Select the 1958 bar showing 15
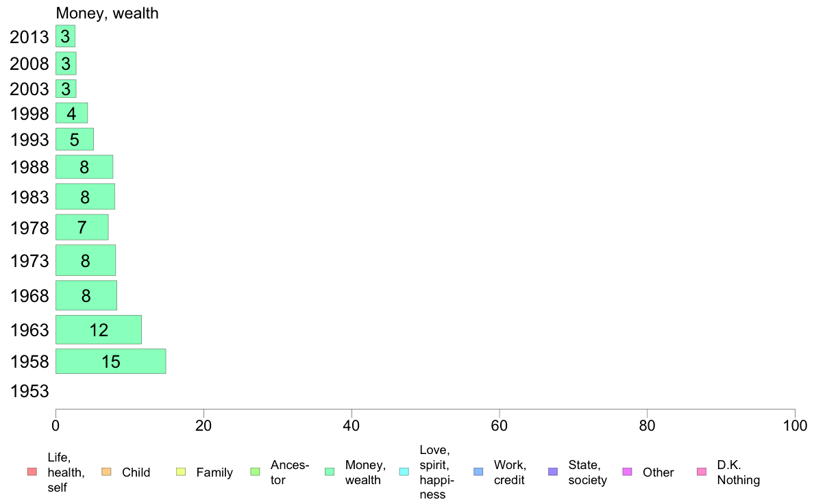The height and width of the screenshot is (504, 814). click(x=110, y=362)
